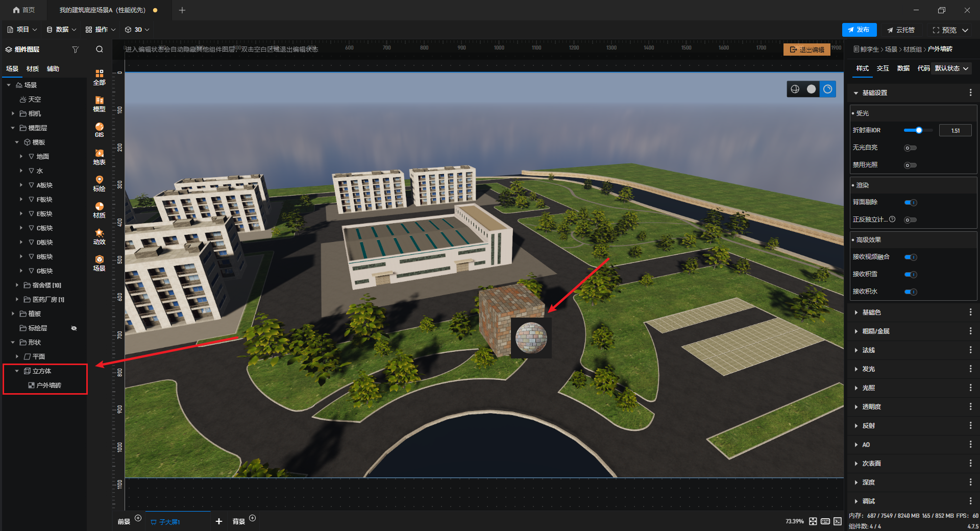Toggle 背面剔除 switch
Screen dimensions: 980x531
tap(911, 203)
